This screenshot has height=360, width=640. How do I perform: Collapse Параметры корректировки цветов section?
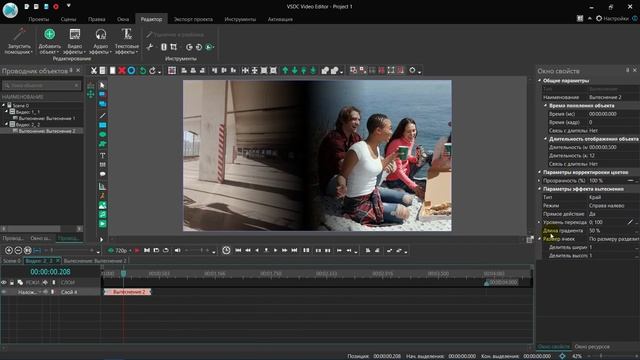(540, 172)
